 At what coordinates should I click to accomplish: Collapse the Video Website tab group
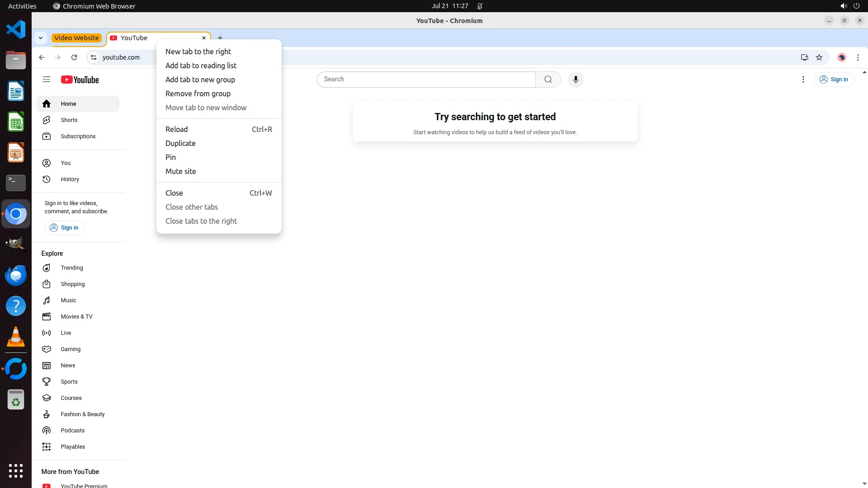(x=76, y=38)
